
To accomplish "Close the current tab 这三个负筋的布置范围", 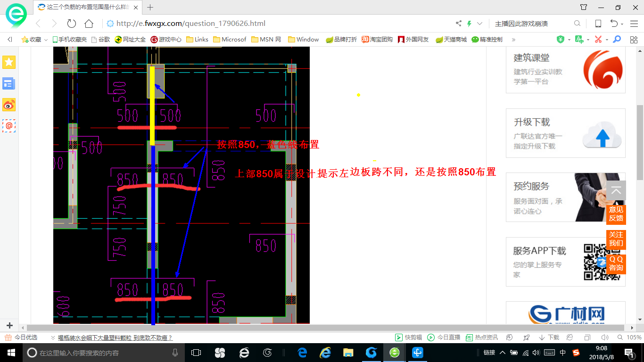I will point(136,8).
